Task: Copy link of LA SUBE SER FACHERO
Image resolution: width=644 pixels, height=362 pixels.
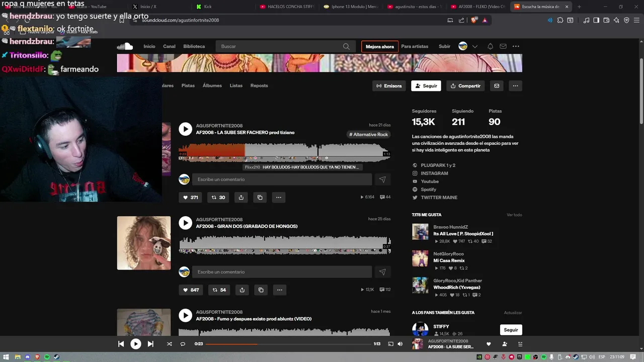Action: tap(260, 198)
